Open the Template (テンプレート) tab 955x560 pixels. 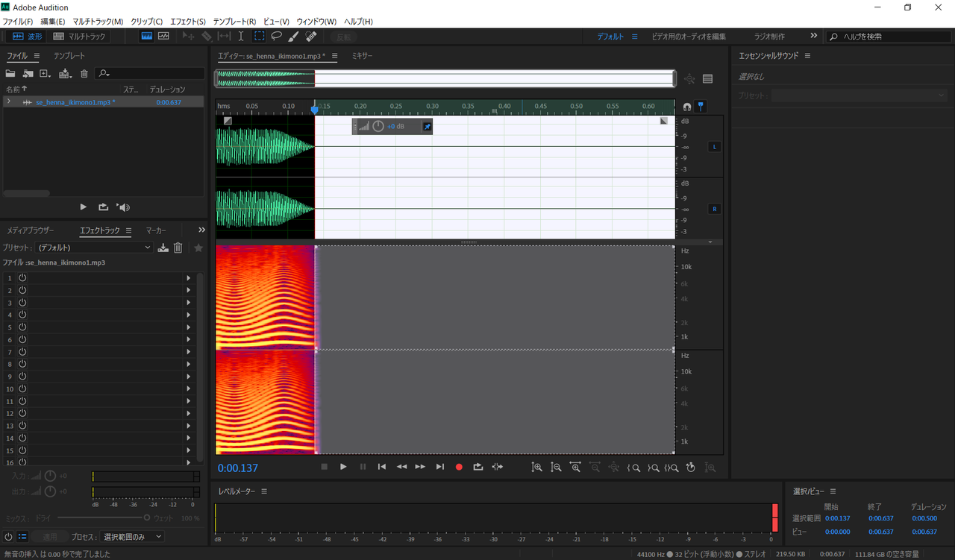point(69,56)
